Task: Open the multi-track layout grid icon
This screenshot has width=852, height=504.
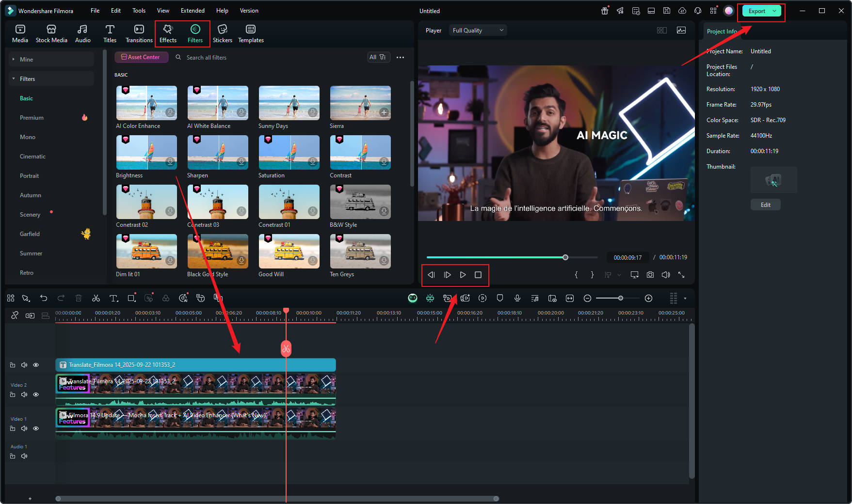Action: click(11, 298)
